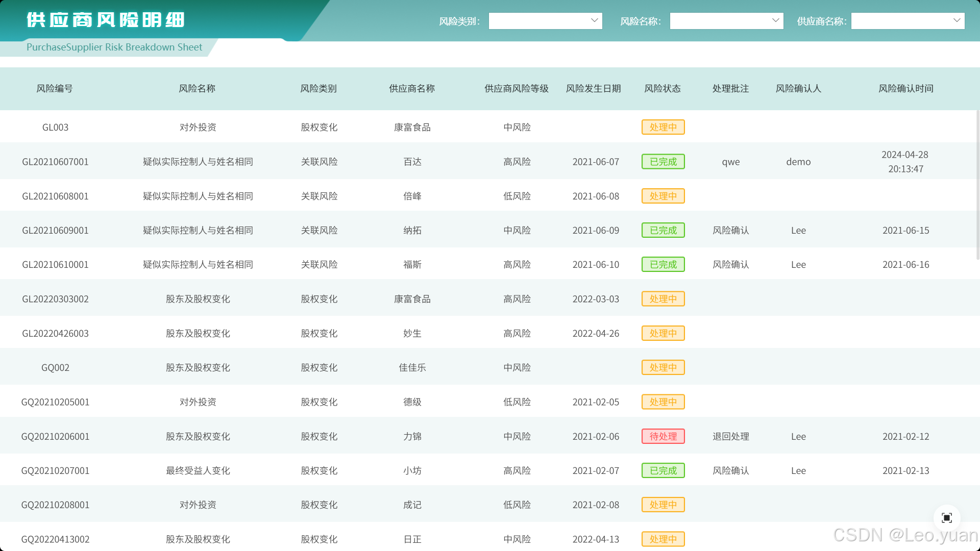Click 处理中 tag for GQ002 row
This screenshot has width=980, height=551.
[663, 367]
